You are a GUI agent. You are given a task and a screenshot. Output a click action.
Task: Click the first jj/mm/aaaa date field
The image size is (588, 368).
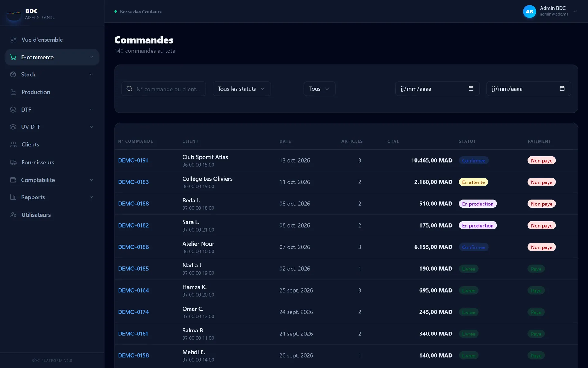click(437, 89)
